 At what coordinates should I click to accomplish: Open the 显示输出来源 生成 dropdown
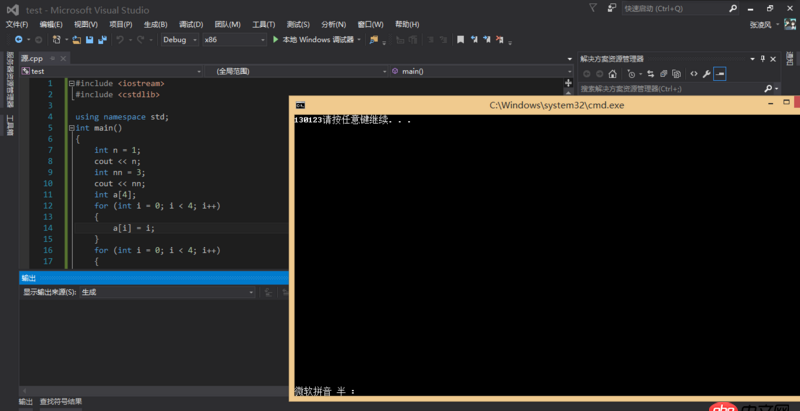pyautogui.click(x=168, y=292)
